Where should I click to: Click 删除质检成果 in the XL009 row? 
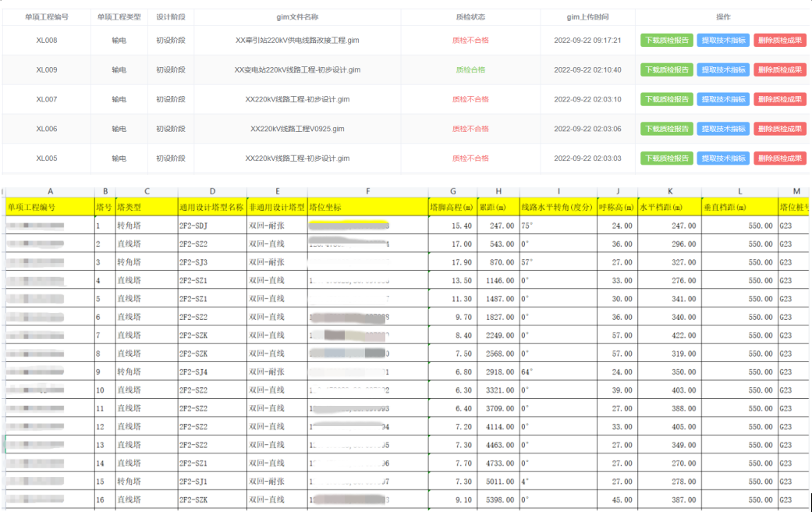780,70
